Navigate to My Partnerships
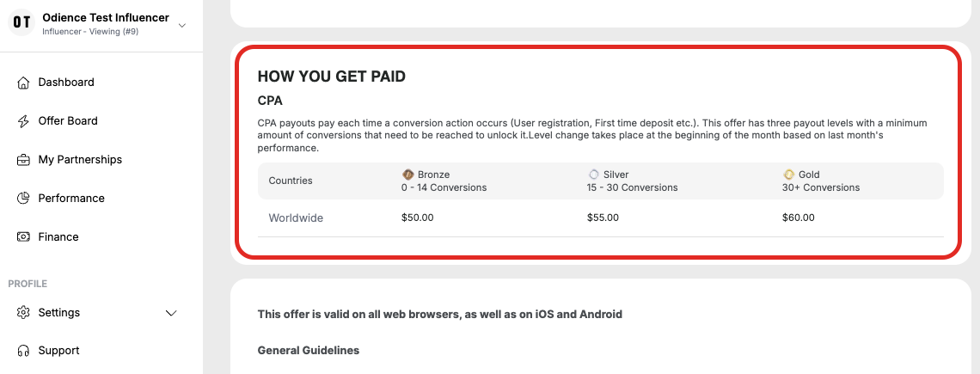 pyautogui.click(x=80, y=160)
